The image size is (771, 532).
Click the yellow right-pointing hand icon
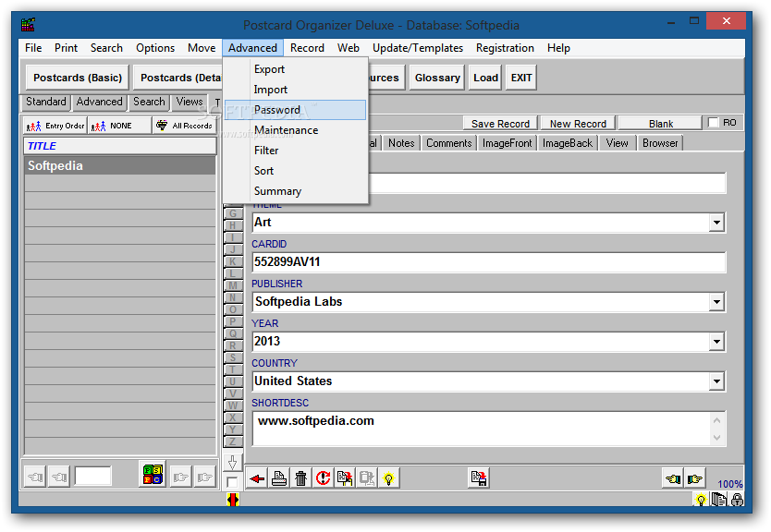[695, 478]
